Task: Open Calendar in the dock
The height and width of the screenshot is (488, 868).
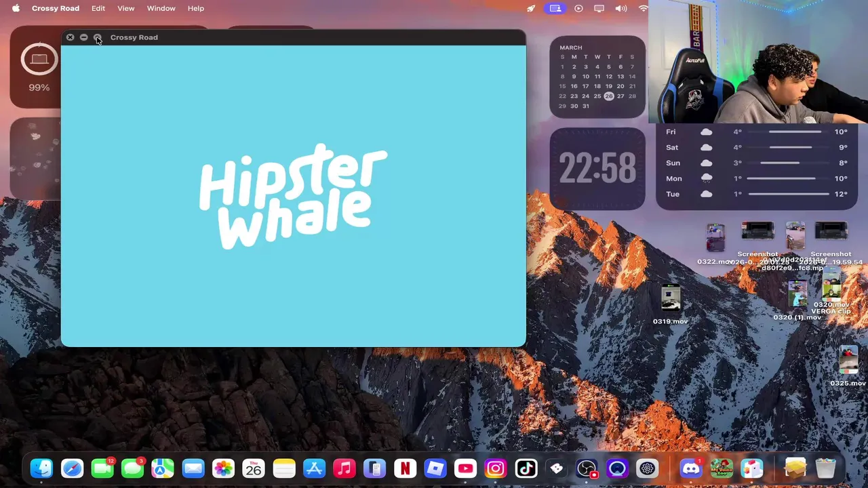Action: 254,468
